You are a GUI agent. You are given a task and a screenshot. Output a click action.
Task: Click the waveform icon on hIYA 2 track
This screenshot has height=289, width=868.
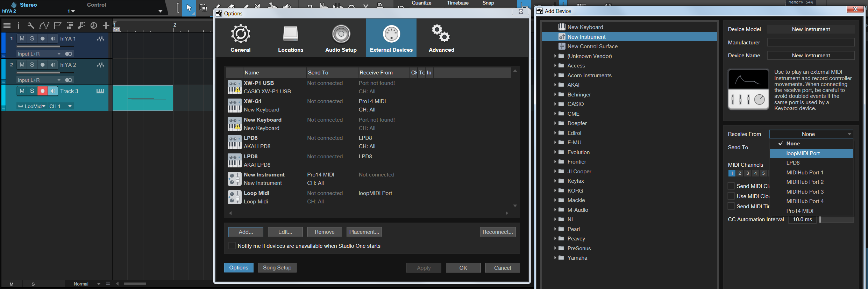coord(100,65)
